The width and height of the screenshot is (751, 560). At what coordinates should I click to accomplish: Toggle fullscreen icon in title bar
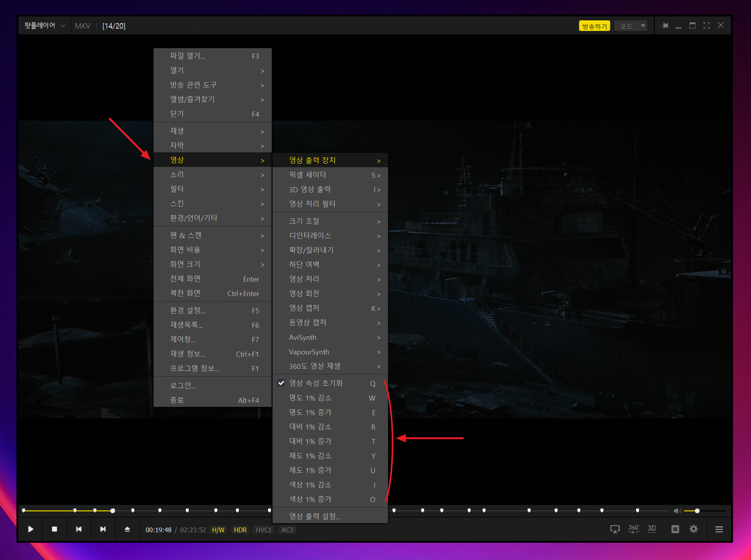(x=706, y=25)
